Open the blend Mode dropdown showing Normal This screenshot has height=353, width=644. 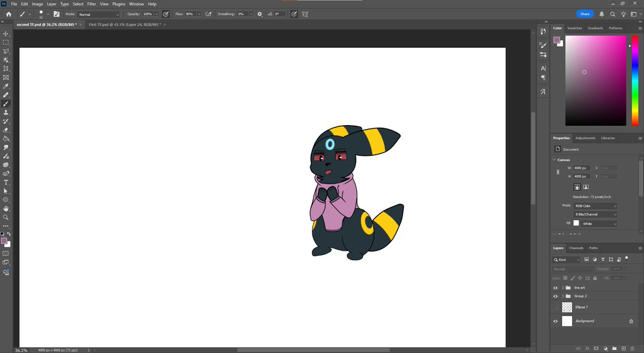coord(99,14)
